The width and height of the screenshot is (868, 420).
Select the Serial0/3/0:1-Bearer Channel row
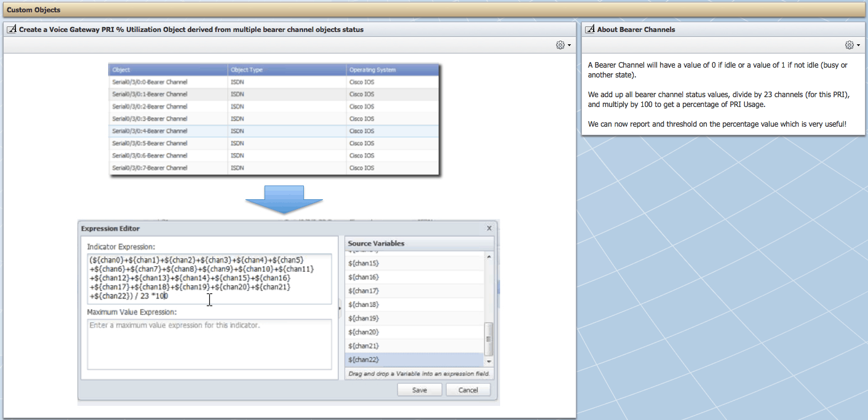274,94
